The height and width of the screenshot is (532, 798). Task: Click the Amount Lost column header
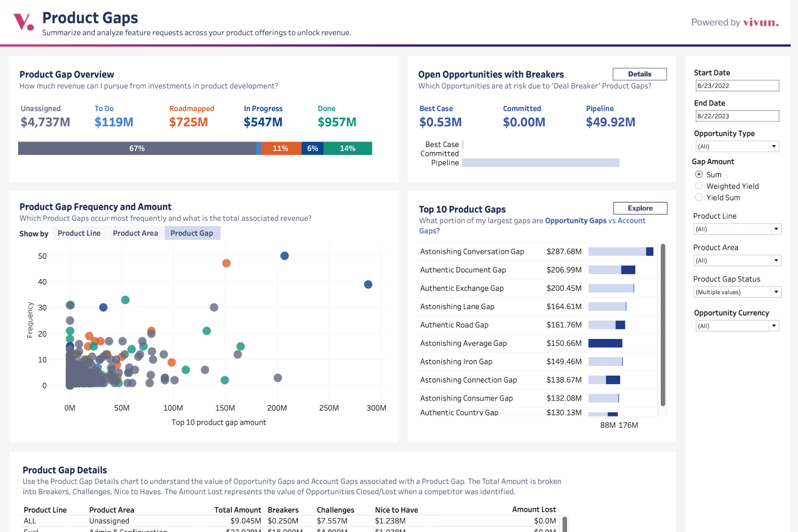point(534,510)
